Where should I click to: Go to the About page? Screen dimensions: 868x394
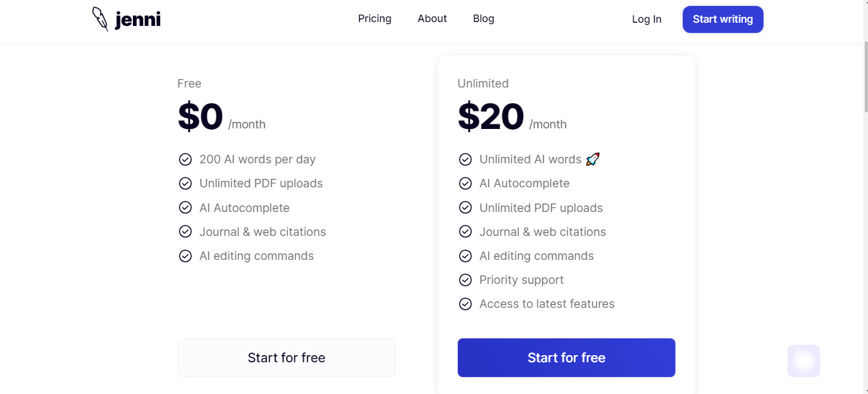tap(432, 19)
